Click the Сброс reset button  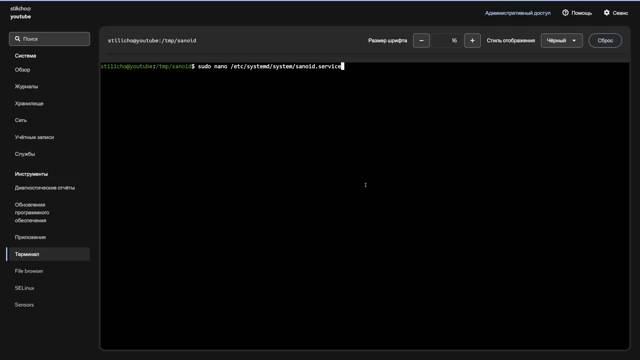[x=605, y=40]
